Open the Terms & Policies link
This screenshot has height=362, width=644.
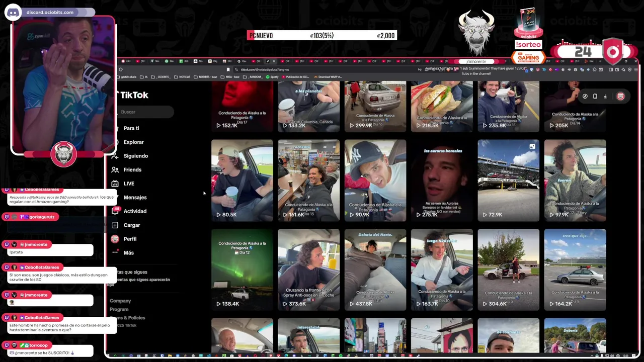coord(127,318)
